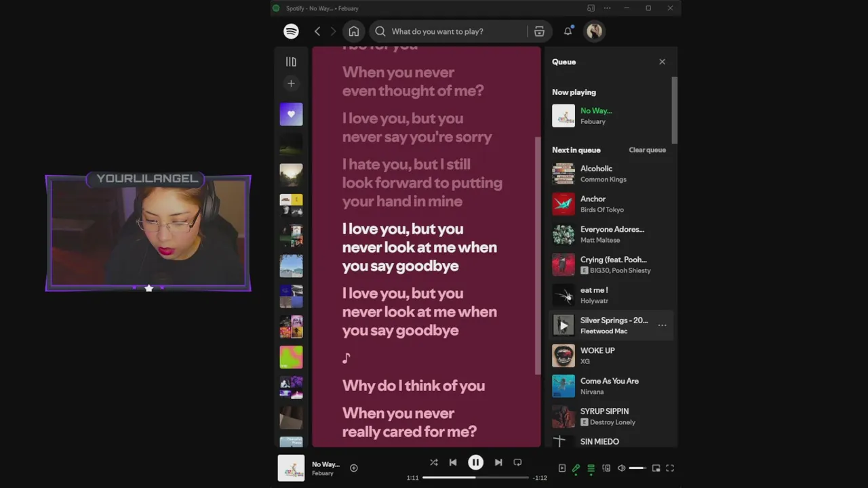
Task: Open the Fleetwood Mac artist link
Action: pyautogui.click(x=604, y=331)
